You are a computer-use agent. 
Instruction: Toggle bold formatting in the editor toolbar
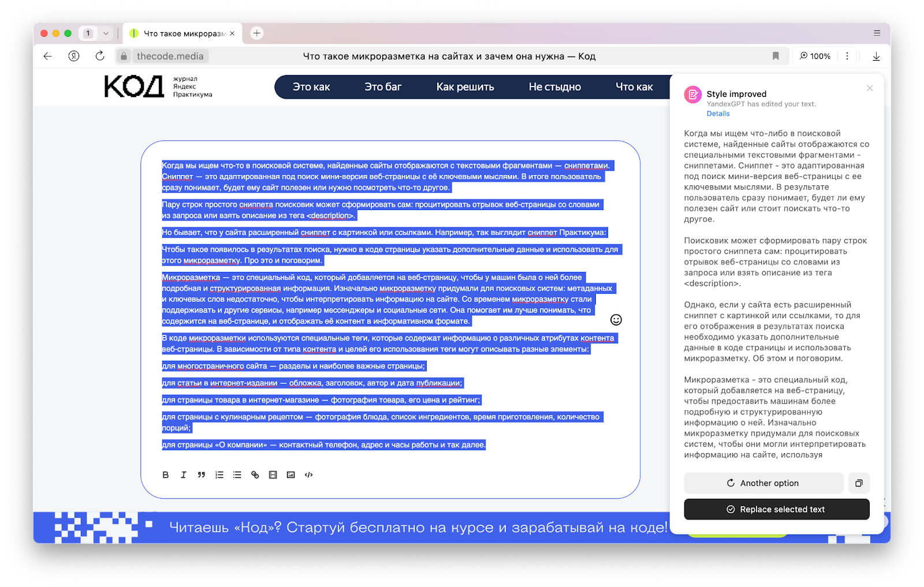click(x=166, y=475)
